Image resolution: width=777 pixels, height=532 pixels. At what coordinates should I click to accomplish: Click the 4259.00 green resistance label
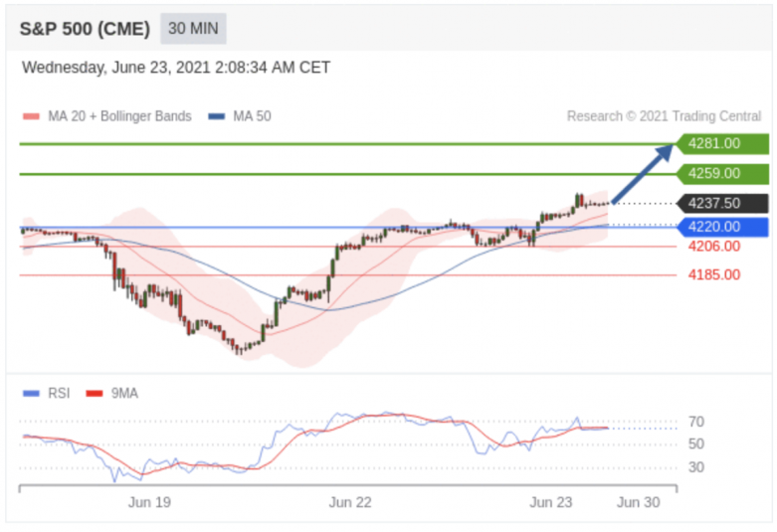click(722, 173)
